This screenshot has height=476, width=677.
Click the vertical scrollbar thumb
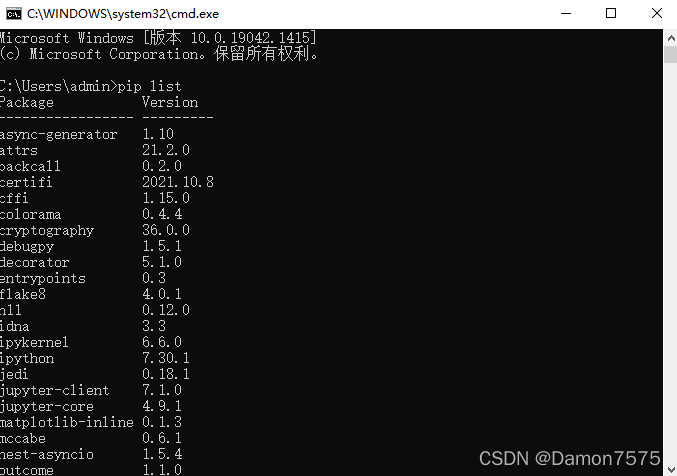point(671,54)
